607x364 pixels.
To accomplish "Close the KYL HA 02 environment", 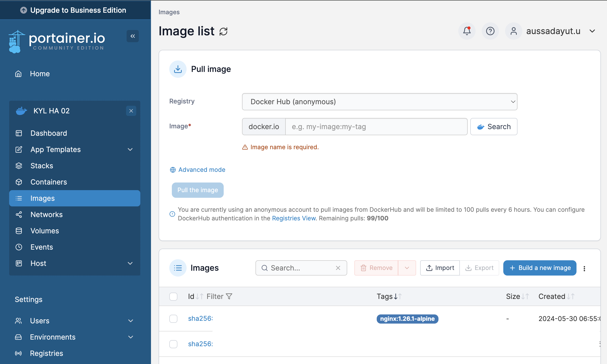I will pos(131,111).
